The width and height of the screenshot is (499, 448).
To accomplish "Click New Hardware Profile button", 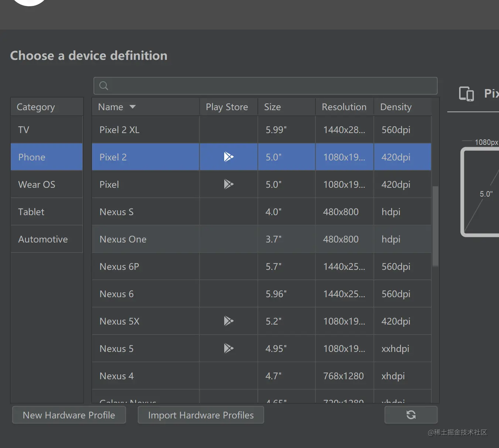I will point(69,415).
